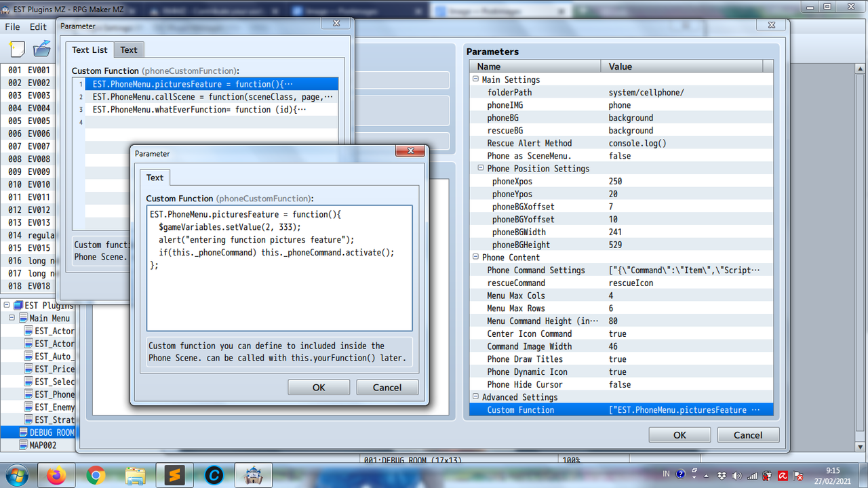This screenshot has height=488, width=868.
Task: Collapse the Main Menu tree node
Action: [x=12, y=318]
